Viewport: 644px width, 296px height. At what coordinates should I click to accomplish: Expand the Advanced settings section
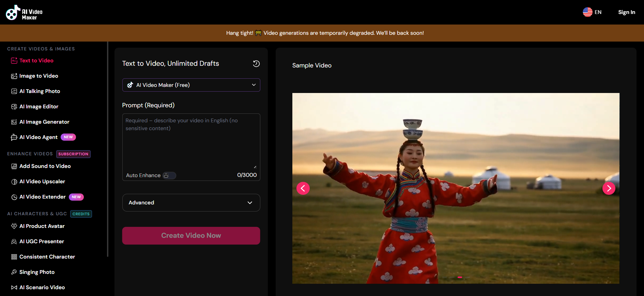[x=191, y=203]
